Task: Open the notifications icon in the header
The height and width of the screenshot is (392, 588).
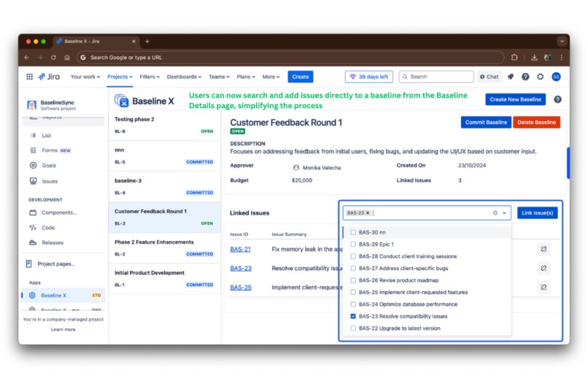Action: 511,77
